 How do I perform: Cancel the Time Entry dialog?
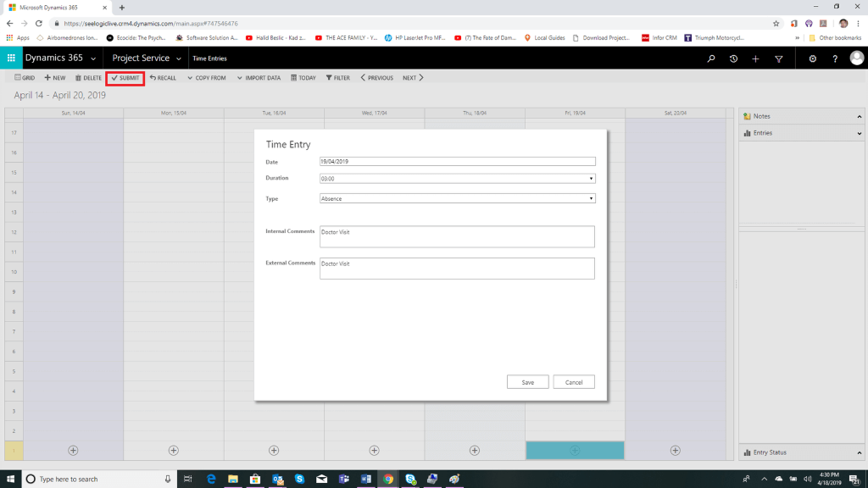574,382
